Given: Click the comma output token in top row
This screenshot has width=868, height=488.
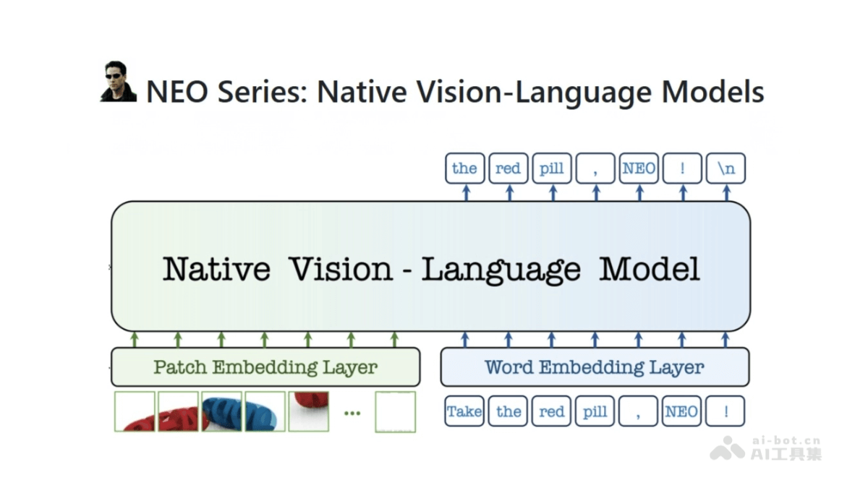Looking at the screenshot, I should coord(595,168).
